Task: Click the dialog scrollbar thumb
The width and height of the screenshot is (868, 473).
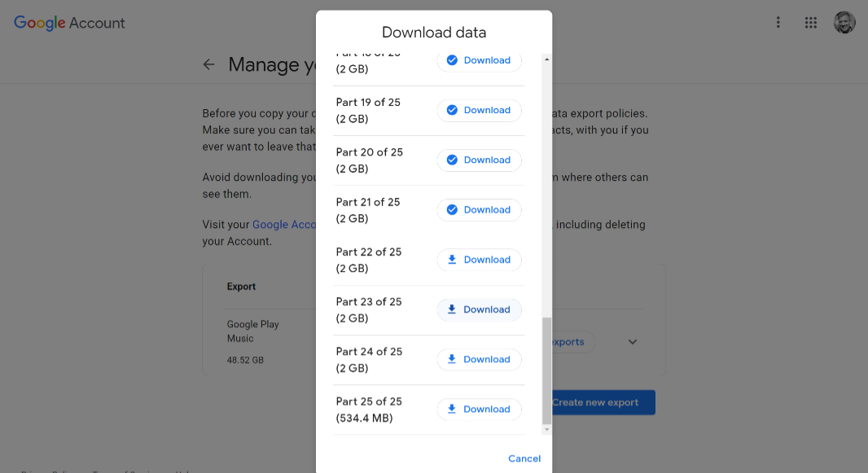Action: click(x=547, y=370)
